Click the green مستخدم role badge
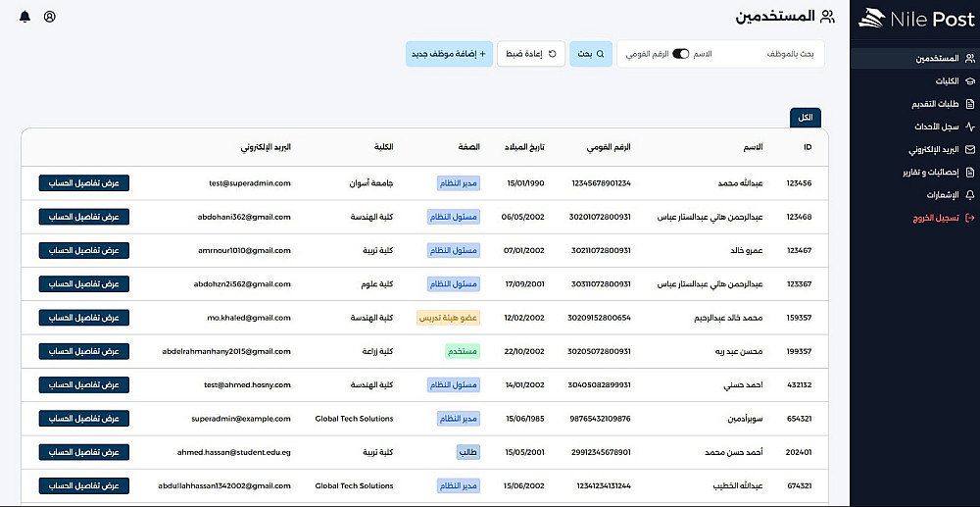The width and height of the screenshot is (980, 507). tap(463, 351)
